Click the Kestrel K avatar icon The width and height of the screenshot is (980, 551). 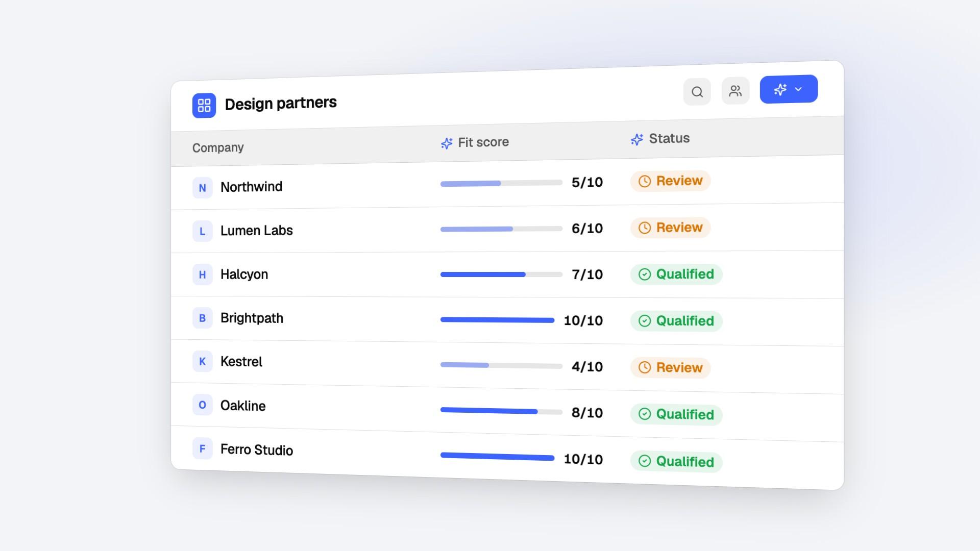pyautogui.click(x=203, y=361)
